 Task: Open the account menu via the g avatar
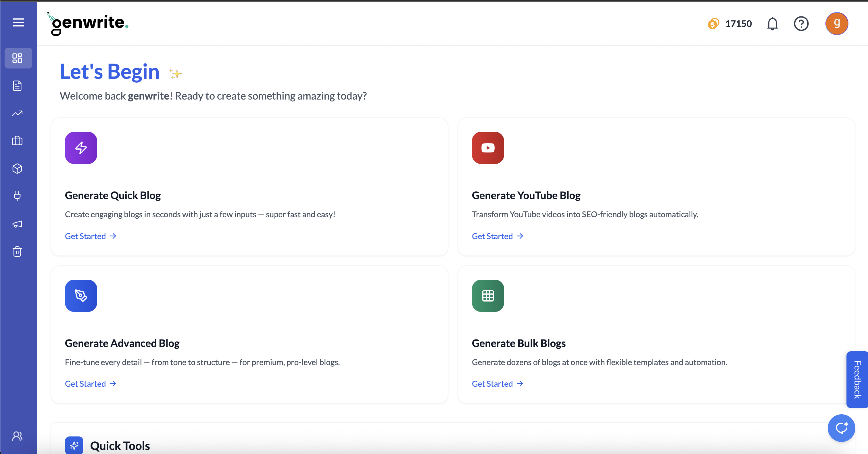(x=837, y=23)
